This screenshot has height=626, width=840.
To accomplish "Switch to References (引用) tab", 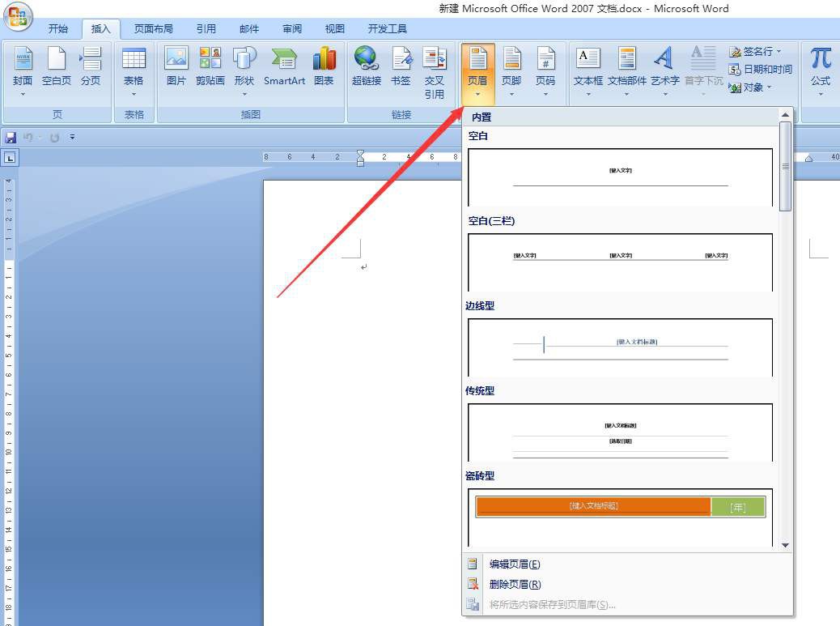I will click(x=206, y=29).
